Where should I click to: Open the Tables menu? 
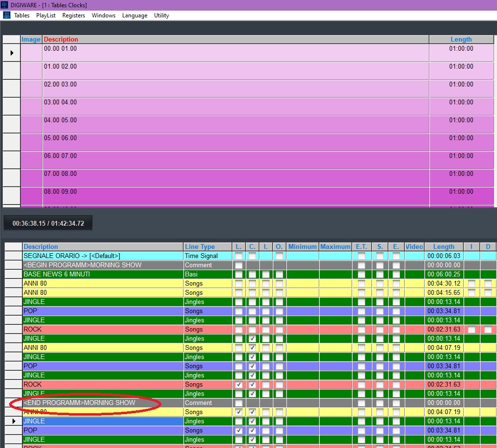22,15
